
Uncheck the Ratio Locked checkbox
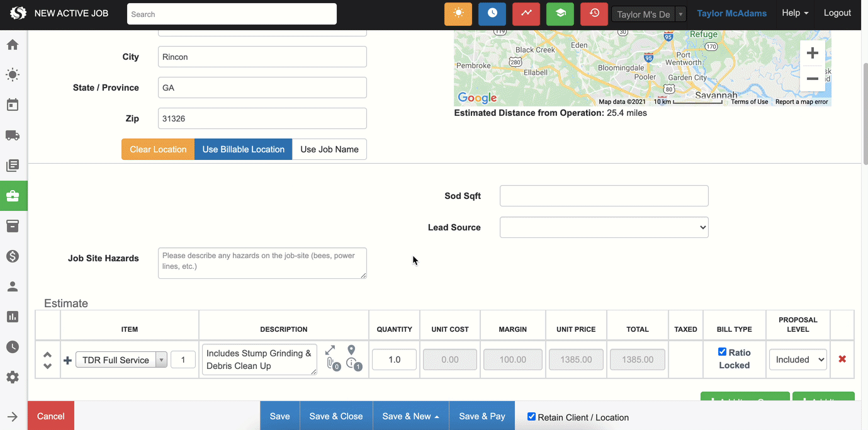point(722,352)
